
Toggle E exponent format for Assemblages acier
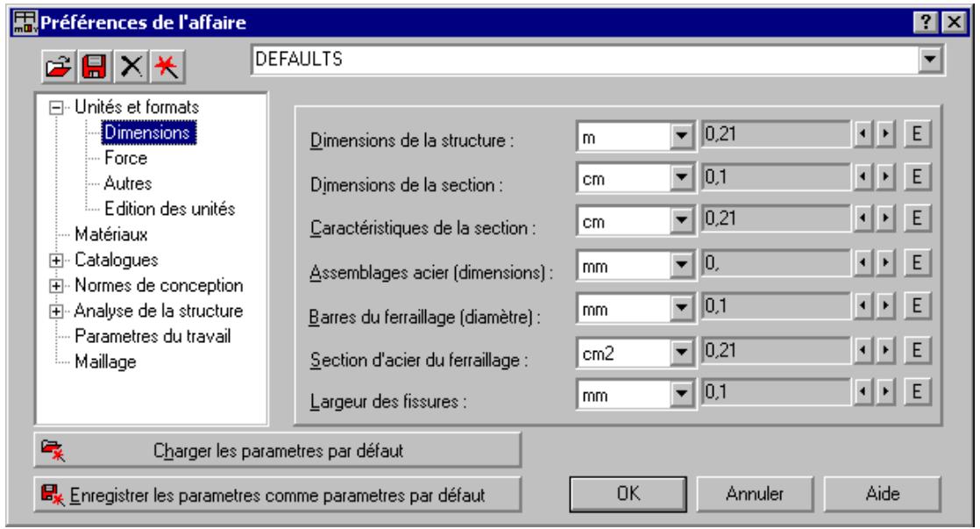tap(917, 262)
